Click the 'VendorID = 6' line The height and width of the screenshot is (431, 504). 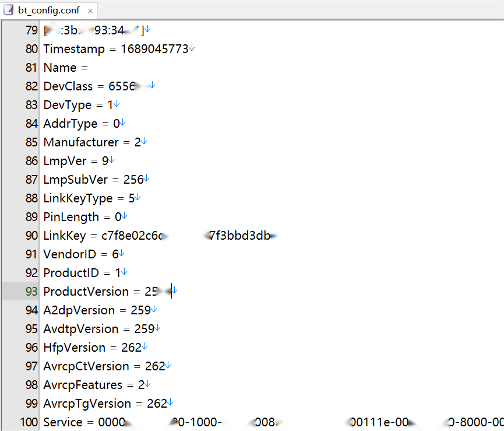(81, 254)
